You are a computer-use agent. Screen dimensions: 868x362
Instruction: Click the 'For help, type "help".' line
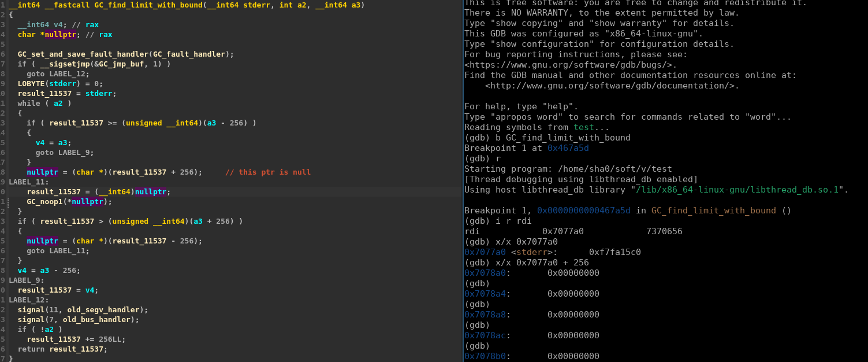tap(521, 106)
